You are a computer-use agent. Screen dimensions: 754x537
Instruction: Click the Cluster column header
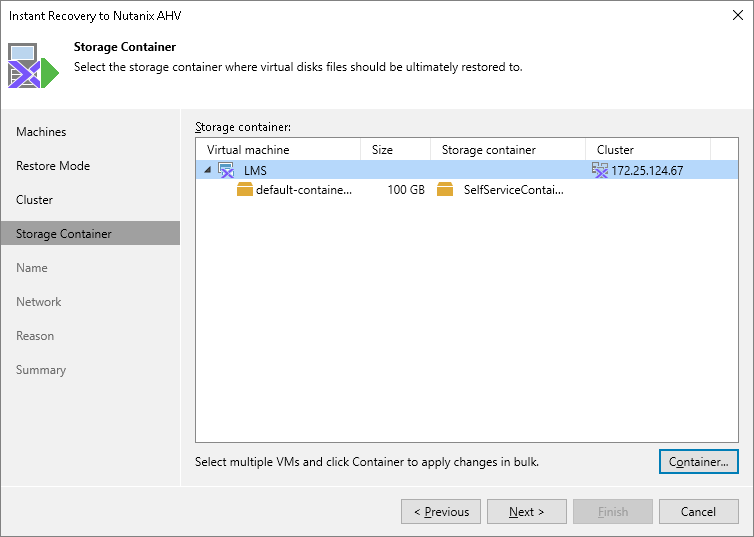(x=646, y=150)
